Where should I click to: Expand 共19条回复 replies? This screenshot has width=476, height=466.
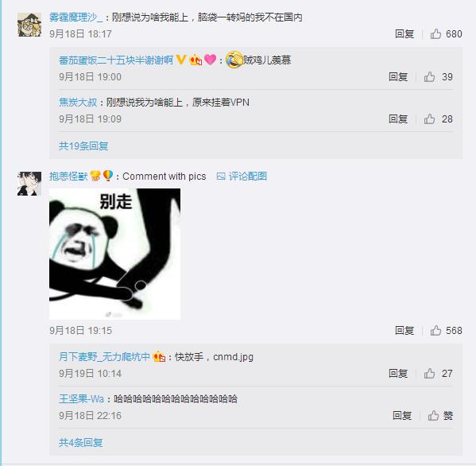(83, 146)
